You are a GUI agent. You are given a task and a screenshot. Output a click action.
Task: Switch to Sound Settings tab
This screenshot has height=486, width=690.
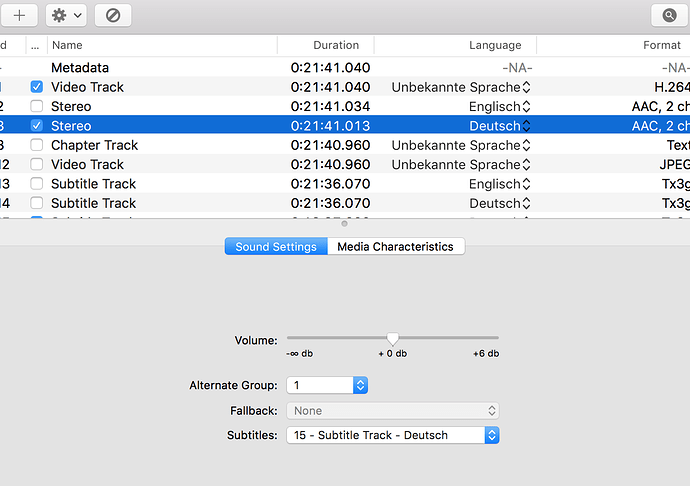tap(276, 246)
